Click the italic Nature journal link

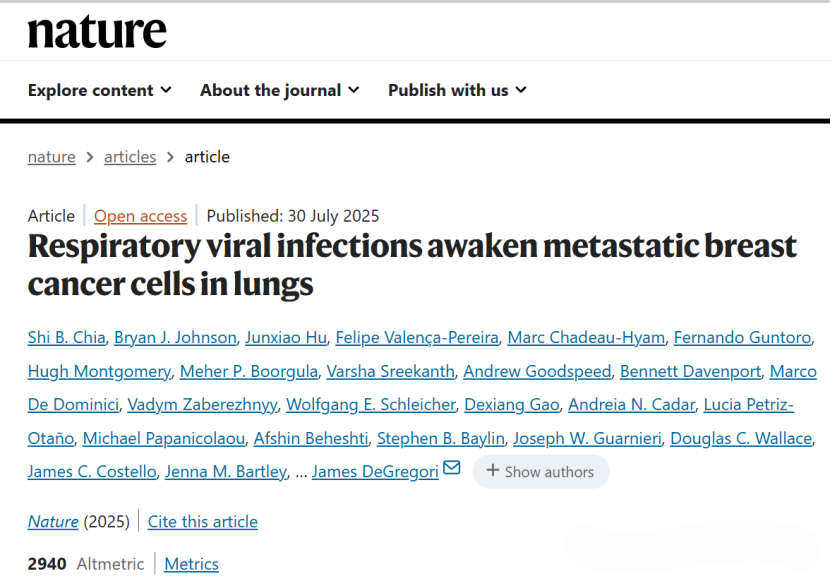pyautogui.click(x=53, y=522)
